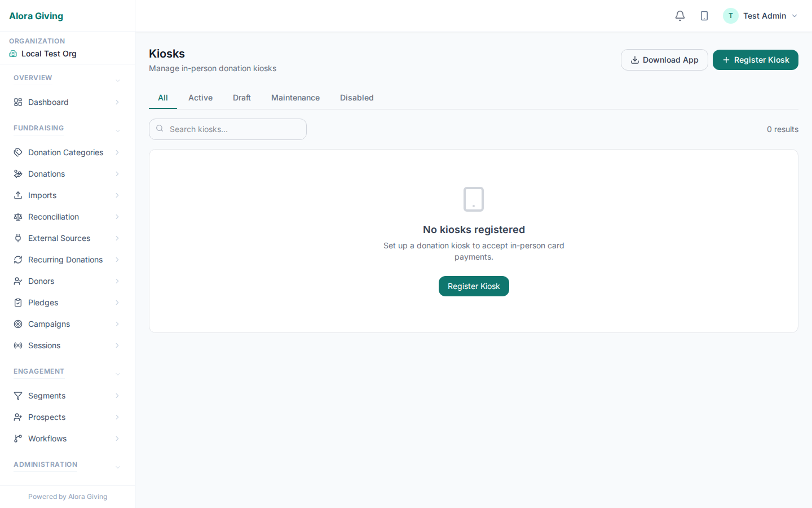812x508 pixels.
Task: Select the Donations icon in the sidebar
Action: (17, 173)
